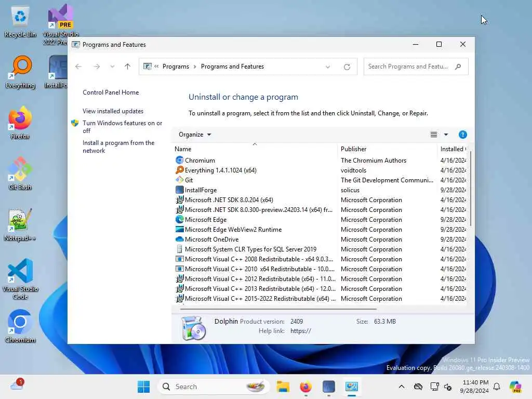Click the https:// help link

301,331
